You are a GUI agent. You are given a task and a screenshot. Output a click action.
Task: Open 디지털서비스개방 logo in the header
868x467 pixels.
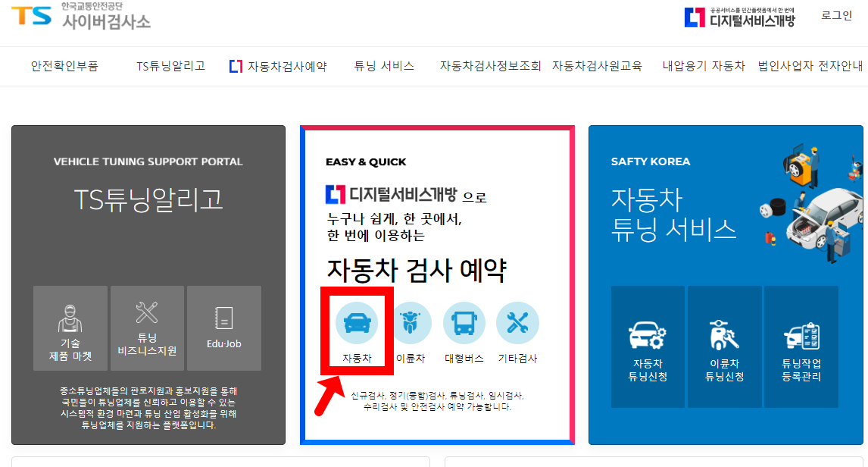[739, 17]
